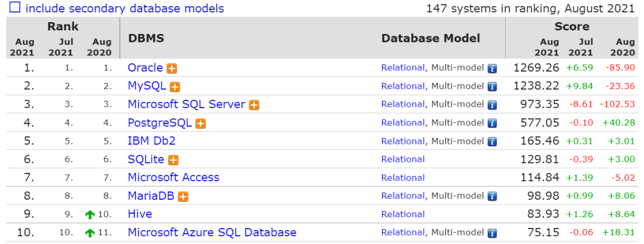Image resolution: width=644 pixels, height=244 pixels.
Task: Open the Hive DBMS link
Action: click(140, 214)
